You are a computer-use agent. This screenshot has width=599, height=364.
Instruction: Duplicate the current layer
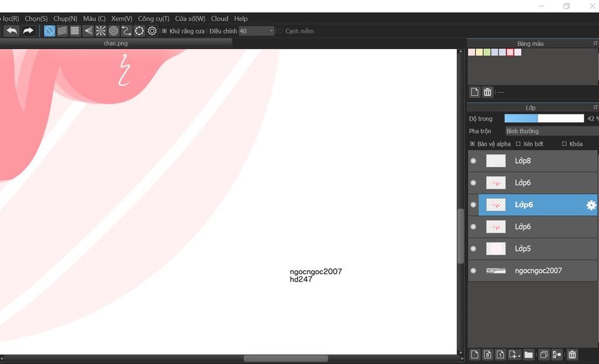(x=543, y=355)
